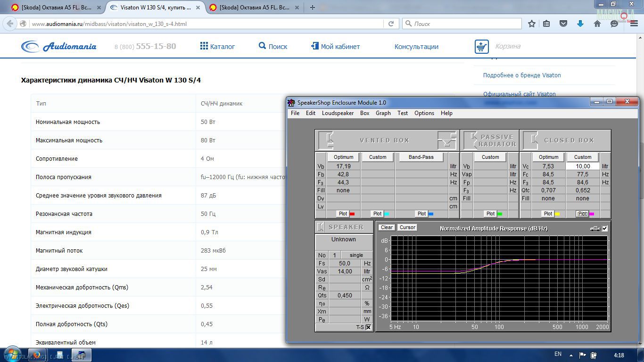Go back using browser back arrow
This screenshot has height=362, width=644.
[10, 24]
